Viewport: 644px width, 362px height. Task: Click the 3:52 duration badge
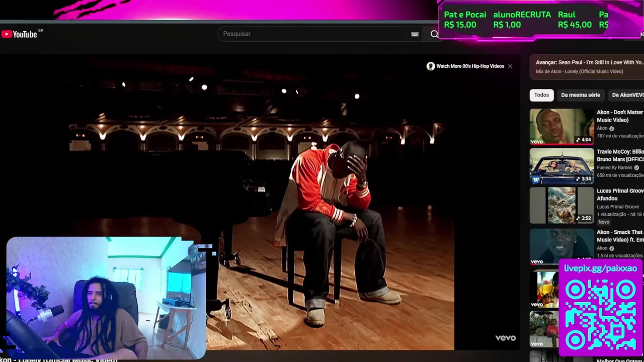584,218
